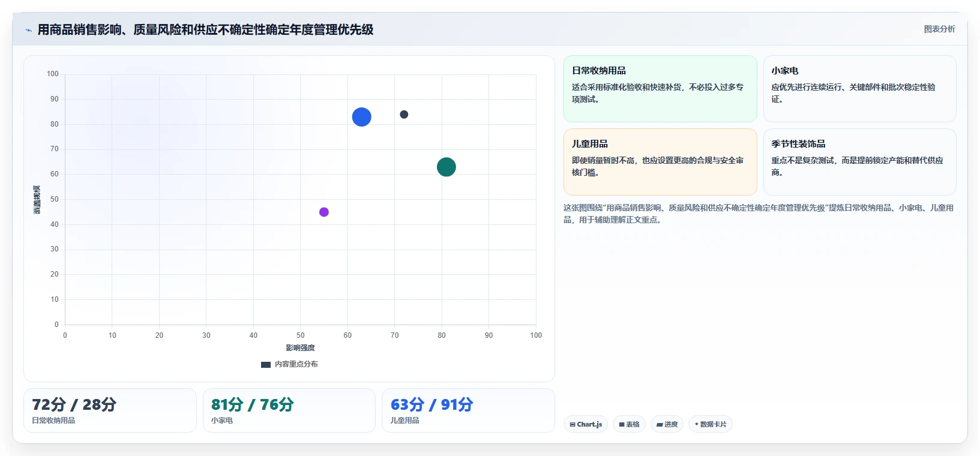Click the 进度 tag chip
The height and width of the screenshot is (456, 980).
(x=667, y=424)
